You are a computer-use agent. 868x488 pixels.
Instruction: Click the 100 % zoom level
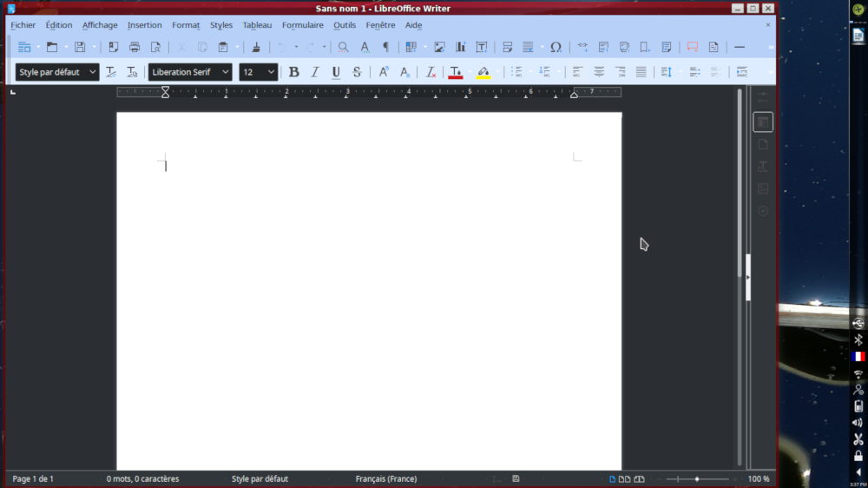(x=759, y=478)
